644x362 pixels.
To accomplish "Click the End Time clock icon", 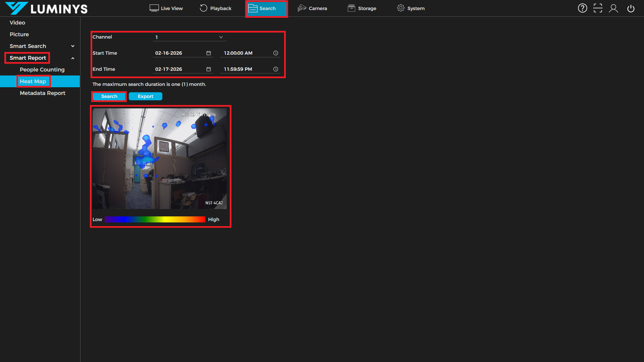I will [x=275, y=69].
